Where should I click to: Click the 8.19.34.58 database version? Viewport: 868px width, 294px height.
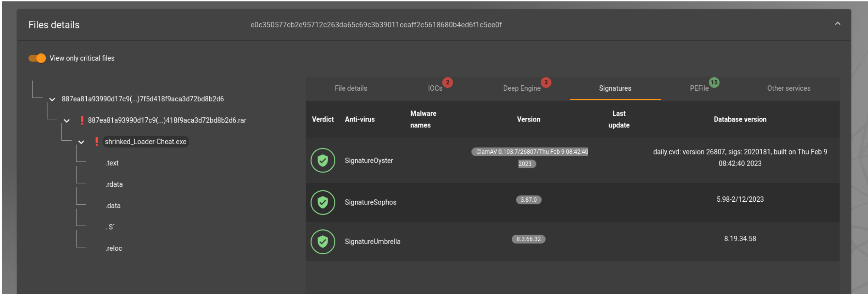pyautogui.click(x=740, y=238)
